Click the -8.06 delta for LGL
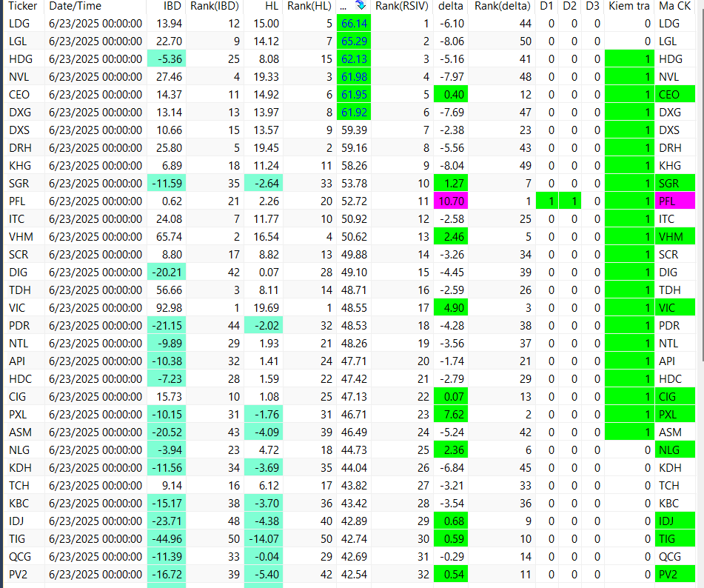Viewport: 704px width, 588px height. 451,41
